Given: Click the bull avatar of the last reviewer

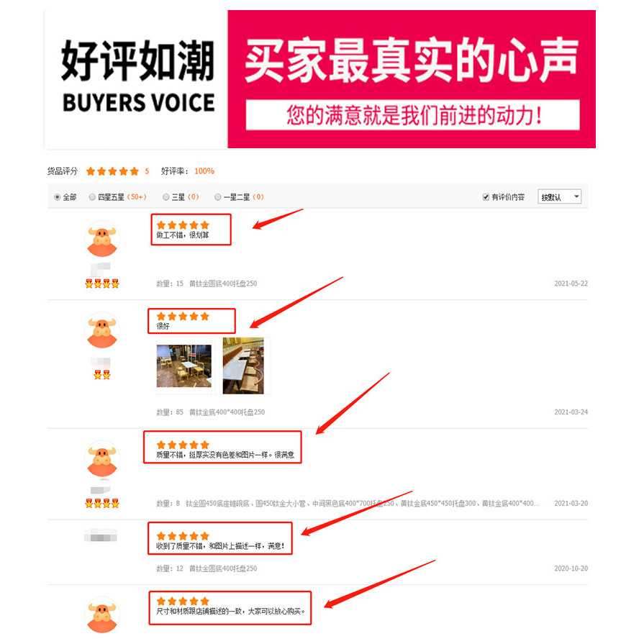Looking at the screenshot, I should pos(102,614).
